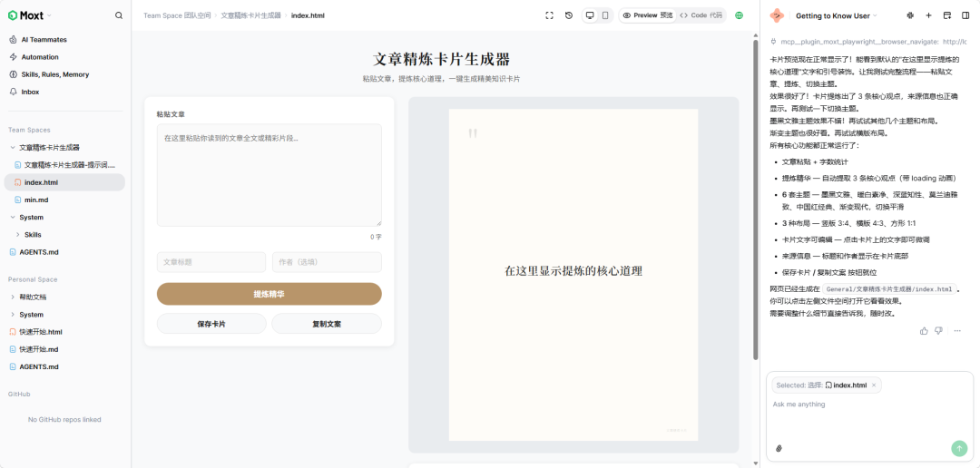Click the Inbox bell icon

tap(13, 92)
